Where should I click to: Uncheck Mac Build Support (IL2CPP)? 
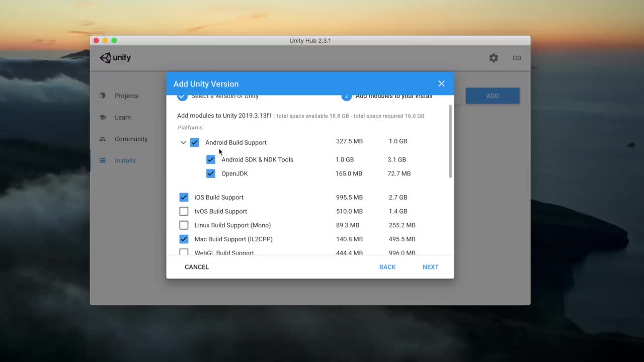(184, 239)
